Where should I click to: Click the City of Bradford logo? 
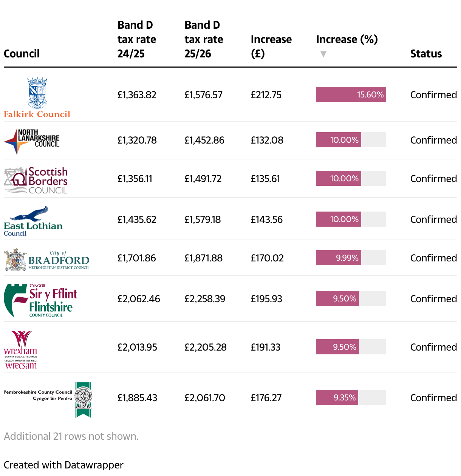coord(47,260)
